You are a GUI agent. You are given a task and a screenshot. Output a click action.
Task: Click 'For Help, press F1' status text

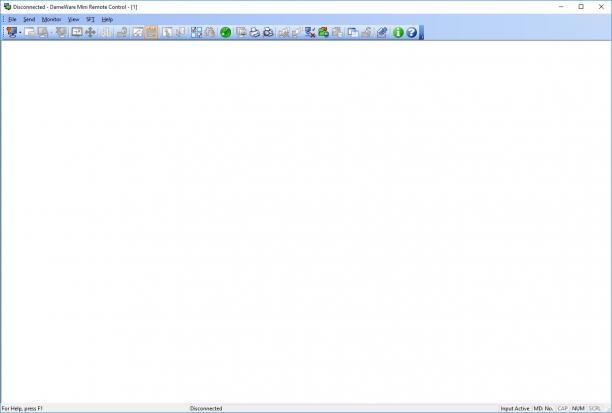(22, 408)
